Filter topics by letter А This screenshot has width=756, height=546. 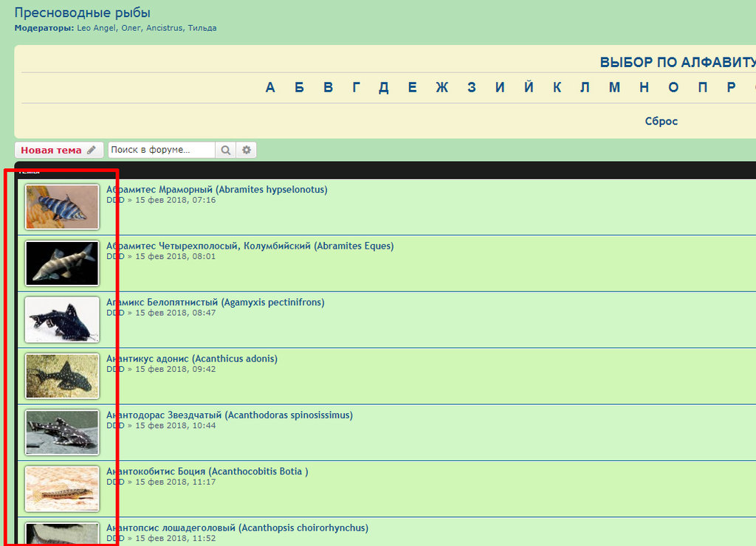coord(270,88)
